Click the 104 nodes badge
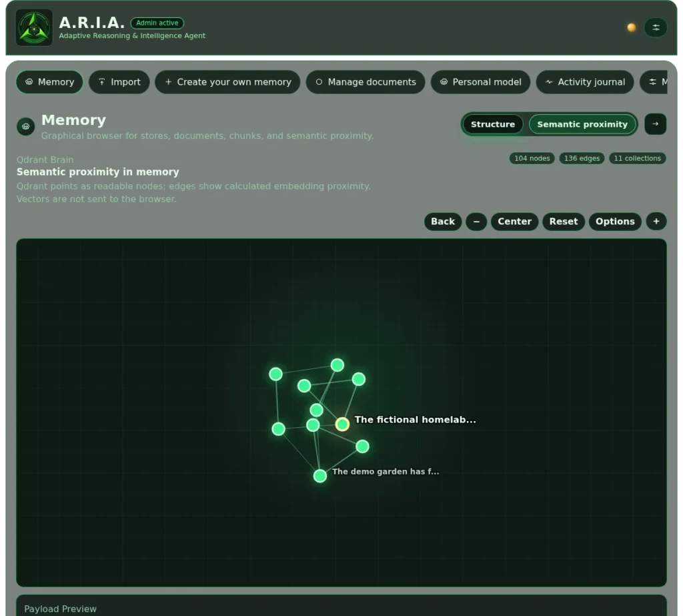Image resolution: width=683 pixels, height=616 pixels. click(x=532, y=158)
